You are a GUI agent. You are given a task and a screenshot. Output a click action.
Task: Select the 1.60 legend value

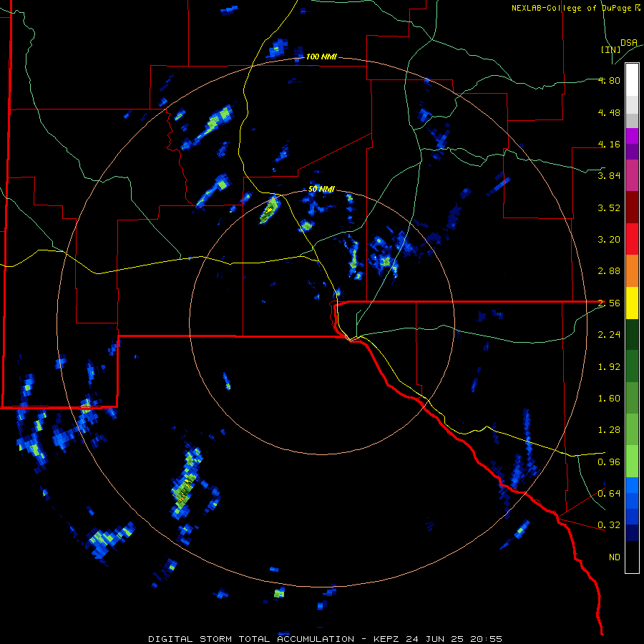click(x=609, y=399)
